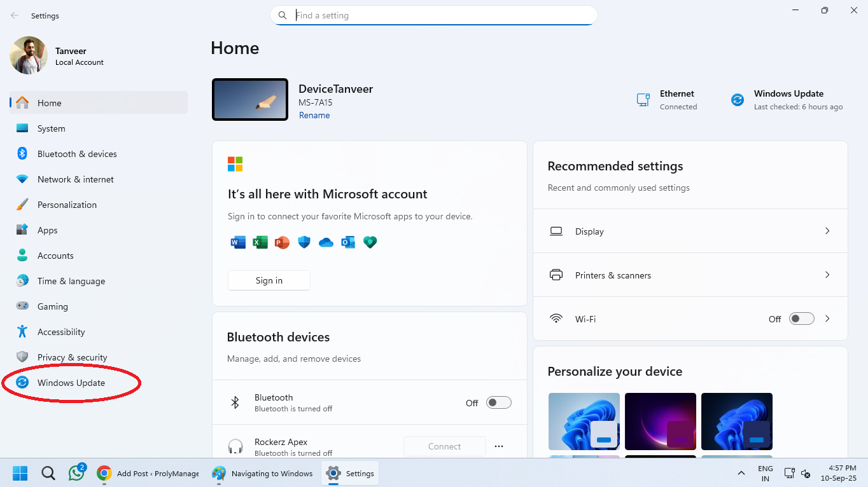Open Windows Update in the sidebar

pyautogui.click(x=99, y=383)
